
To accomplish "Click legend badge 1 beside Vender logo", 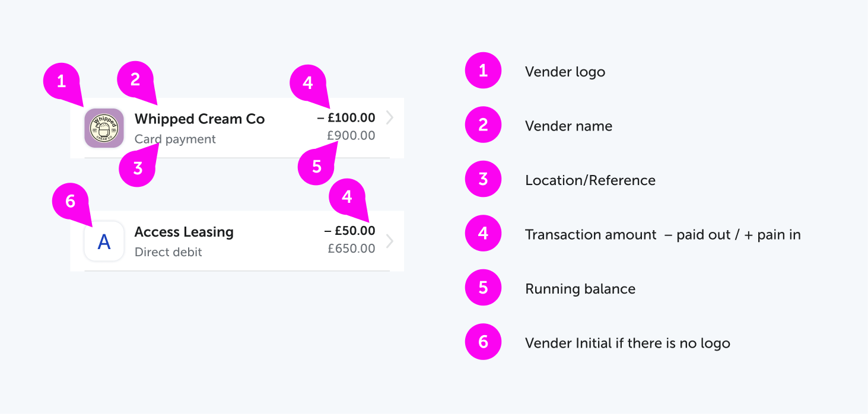I will point(483,71).
